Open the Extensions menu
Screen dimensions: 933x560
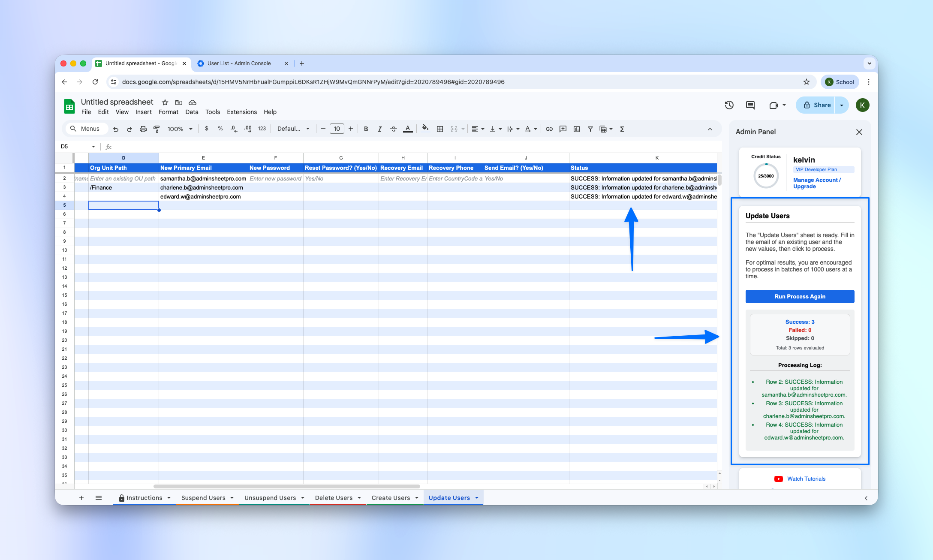pos(242,112)
